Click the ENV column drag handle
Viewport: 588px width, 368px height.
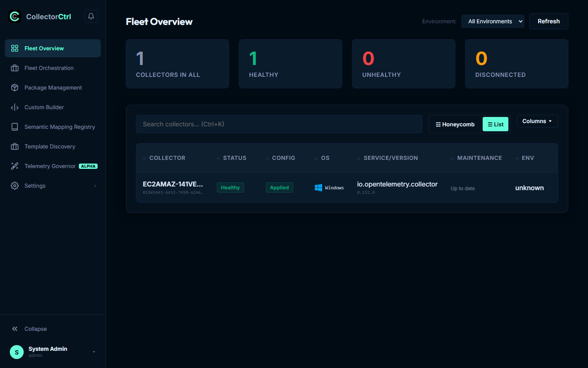(x=517, y=158)
